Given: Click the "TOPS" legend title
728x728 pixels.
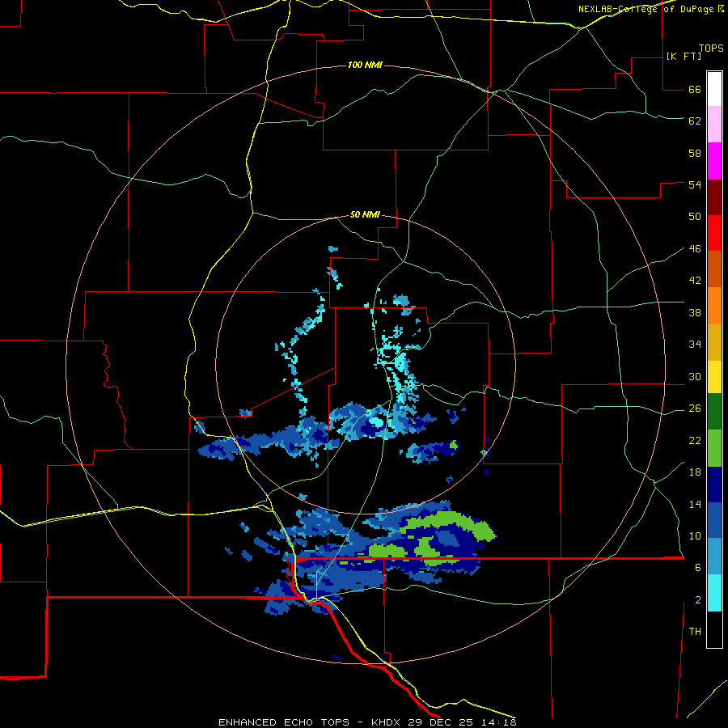Looking at the screenshot, I should pyautogui.click(x=711, y=48).
